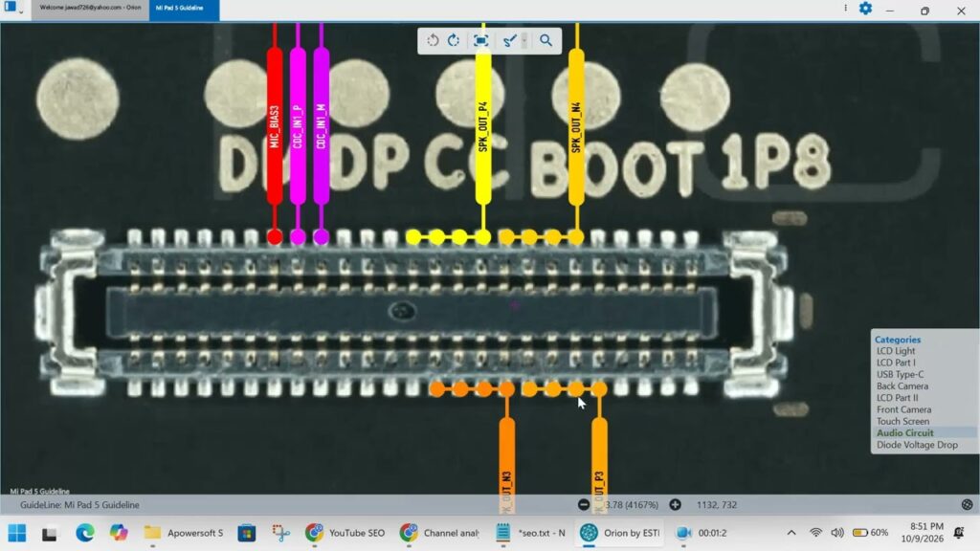Choose the USB Type-C category
Viewport: 980px width, 551px height.
tap(900, 374)
